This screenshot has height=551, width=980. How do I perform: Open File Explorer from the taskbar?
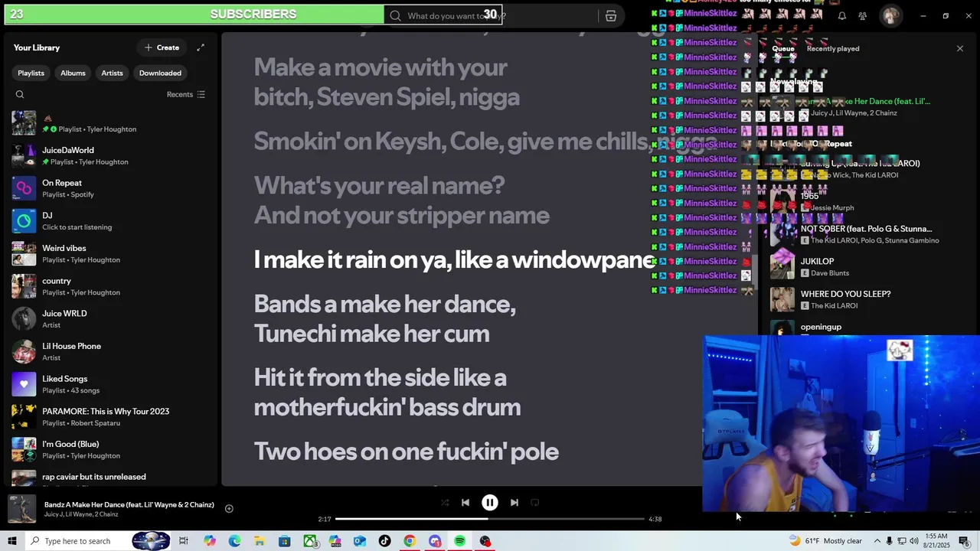point(260,541)
